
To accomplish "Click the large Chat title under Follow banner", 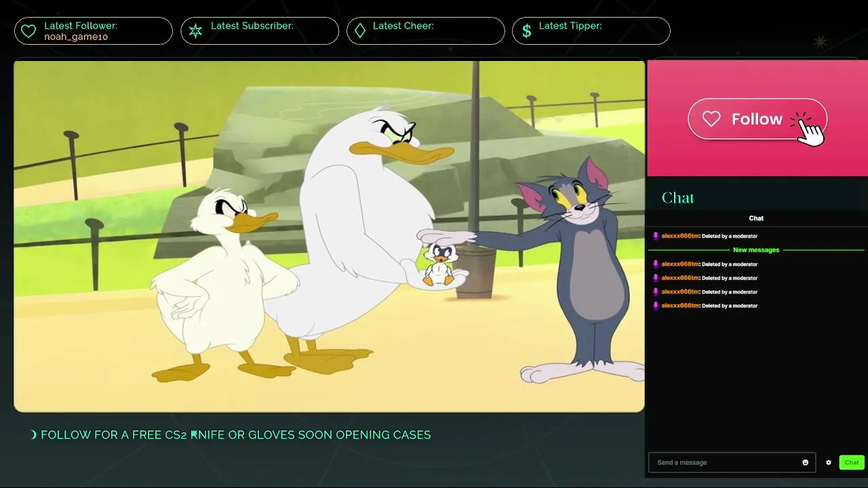I will click(x=678, y=198).
